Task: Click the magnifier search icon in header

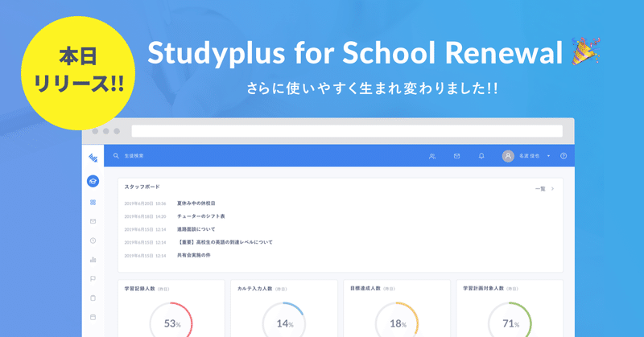Action: 116,155
